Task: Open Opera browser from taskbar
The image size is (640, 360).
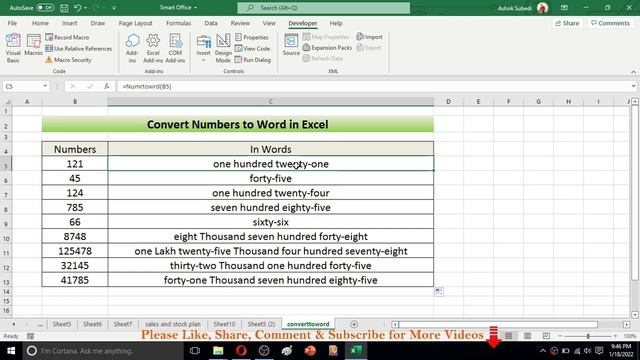Action: coord(241,351)
